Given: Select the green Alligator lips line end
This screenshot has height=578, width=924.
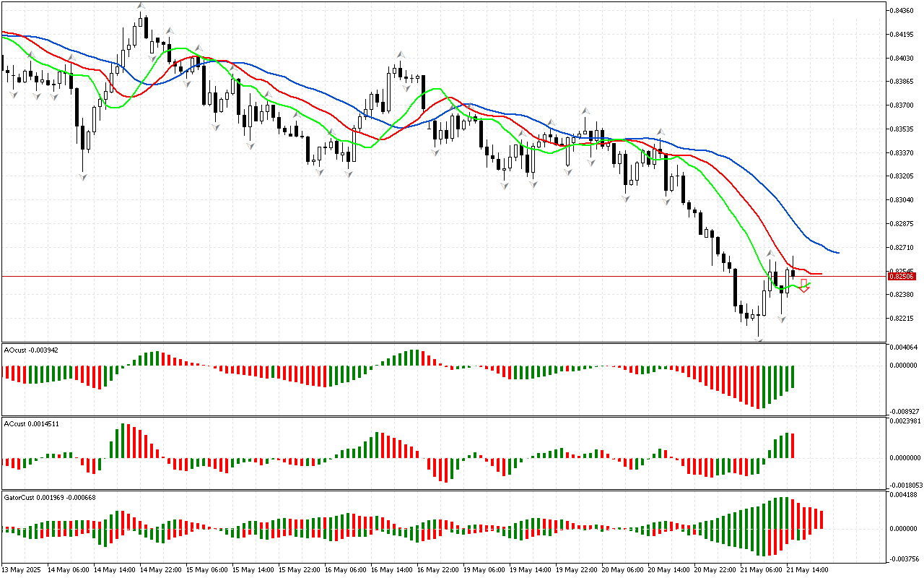Looking at the screenshot, I should click(x=809, y=284).
